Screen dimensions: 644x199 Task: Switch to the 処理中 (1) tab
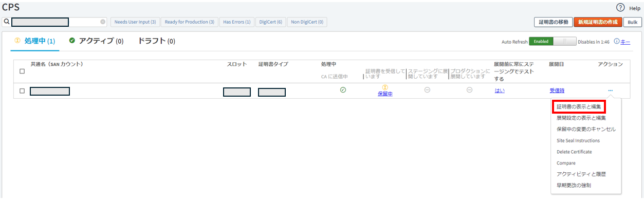pyautogui.click(x=35, y=41)
